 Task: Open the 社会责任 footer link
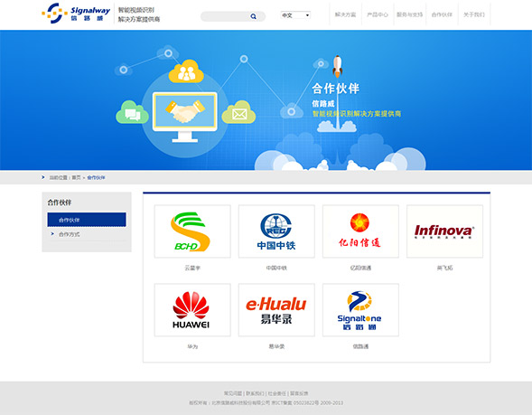tap(277, 393)
